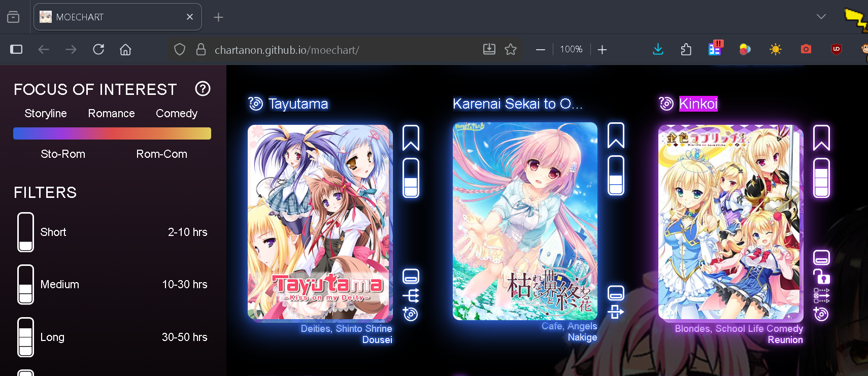868x376 pixels.
Task: Select the Comedy focus option
Action: pos(177,113)
